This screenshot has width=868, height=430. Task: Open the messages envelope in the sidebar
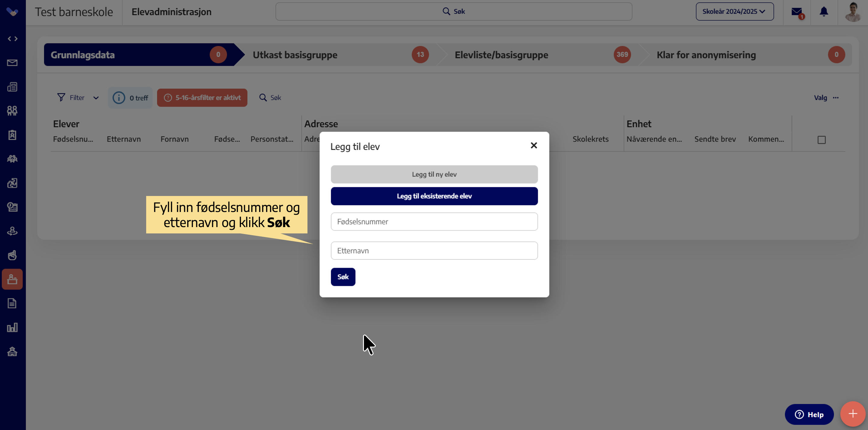(12, 63)
